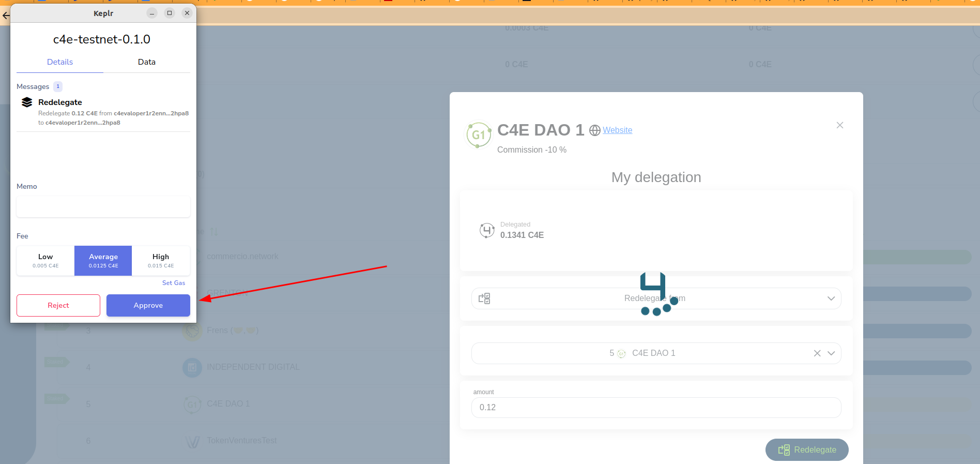Select commercio.network in validator list
The height and width of the screenshot is (464, 980).
242,257
